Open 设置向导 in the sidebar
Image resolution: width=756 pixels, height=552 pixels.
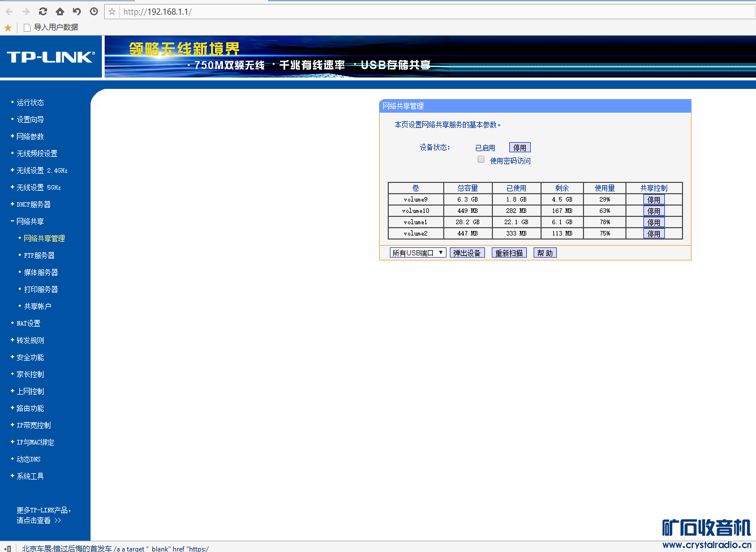(x=30, y=119)
